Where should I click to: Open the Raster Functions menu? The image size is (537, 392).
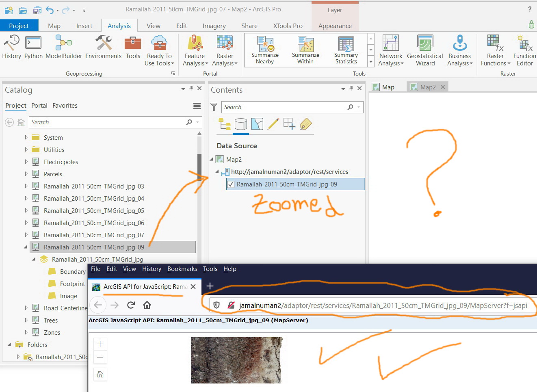click(495, 51)
